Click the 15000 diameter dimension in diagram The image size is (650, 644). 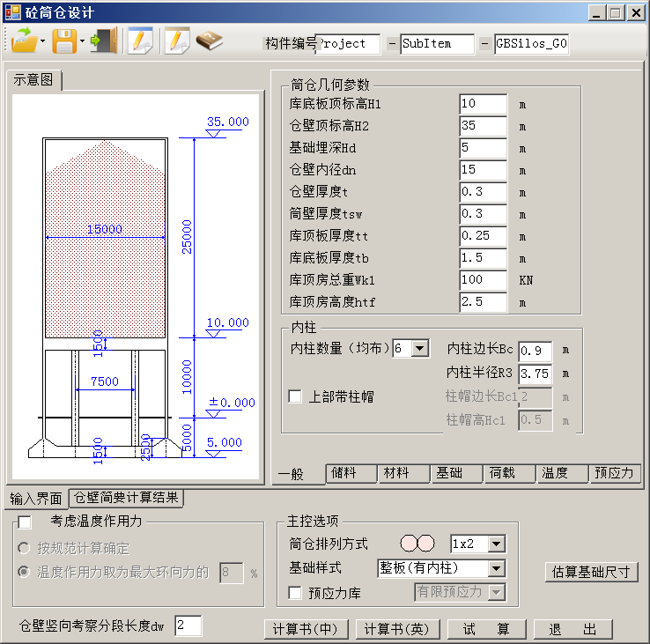pyautogui.click(x=105, y=229)
